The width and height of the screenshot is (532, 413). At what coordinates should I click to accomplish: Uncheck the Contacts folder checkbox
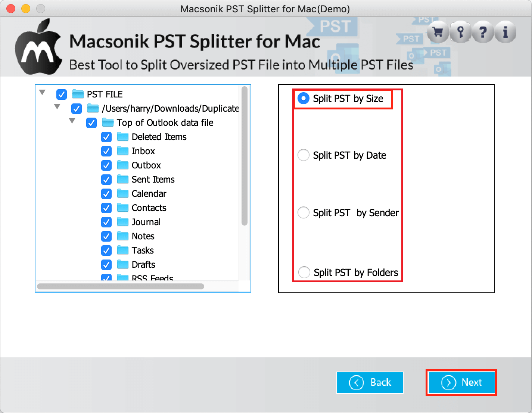click(x=106, y=208)
